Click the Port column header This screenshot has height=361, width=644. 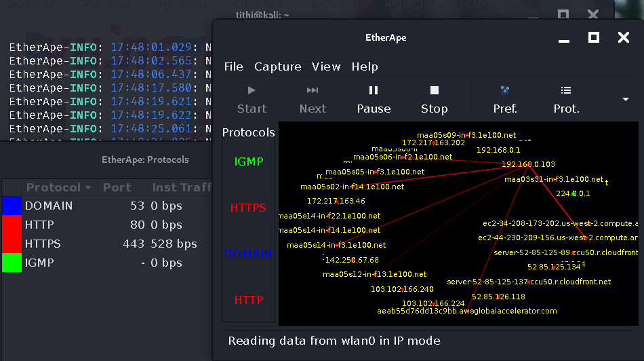click(117, 187)
